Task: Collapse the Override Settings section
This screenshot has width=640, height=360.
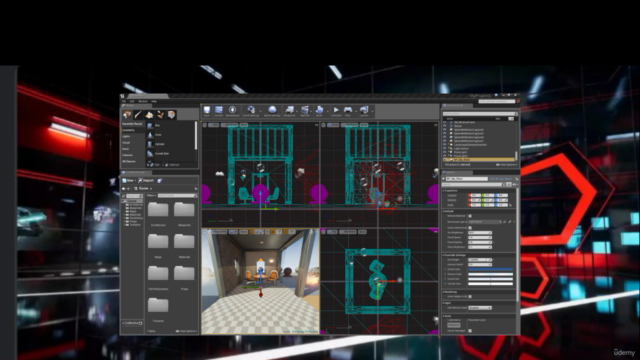Action: (x=443, y=255)
